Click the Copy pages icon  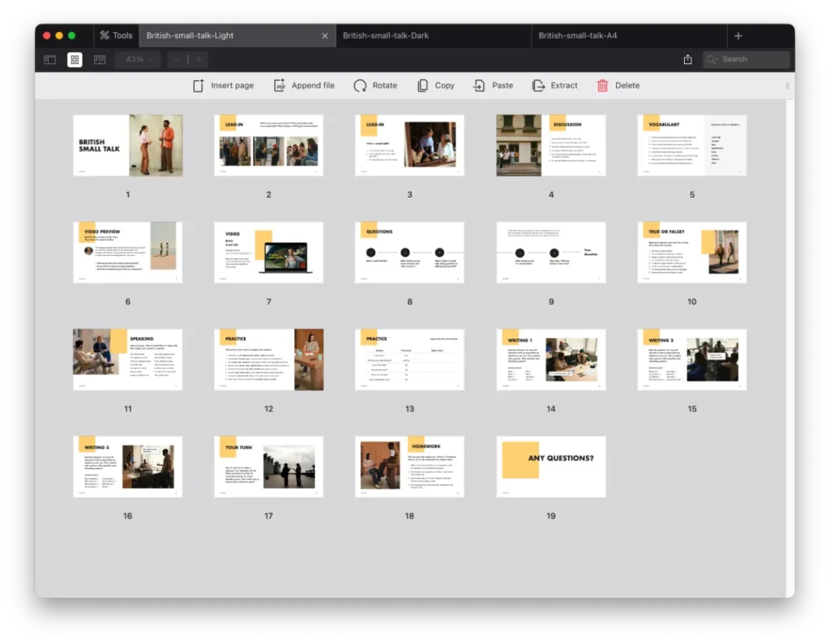423,85
